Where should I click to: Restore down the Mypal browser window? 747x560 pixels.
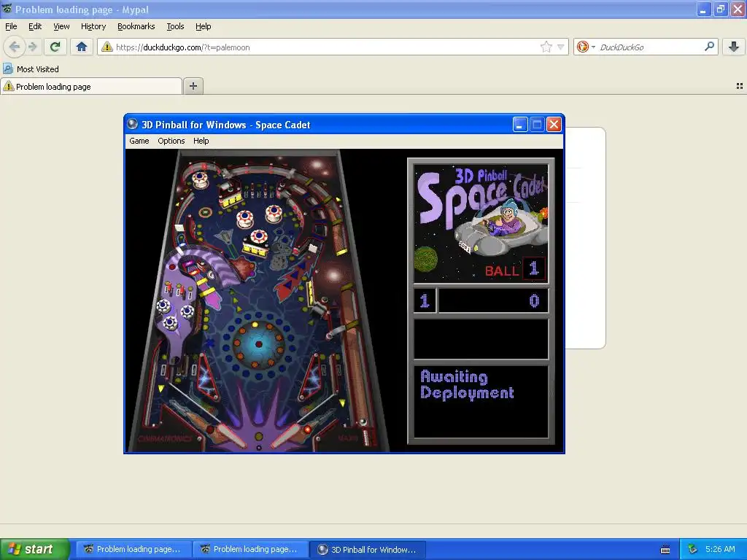pyautogui.click(x=720, y=9)
